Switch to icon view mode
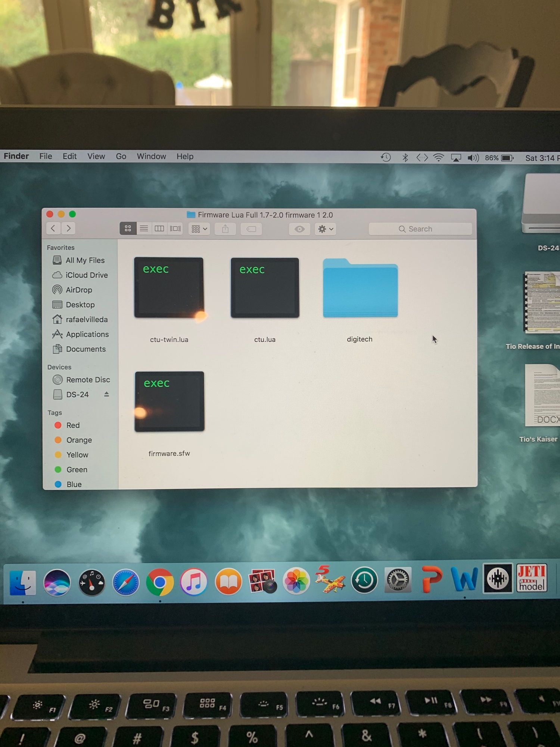 pos(128,228)
